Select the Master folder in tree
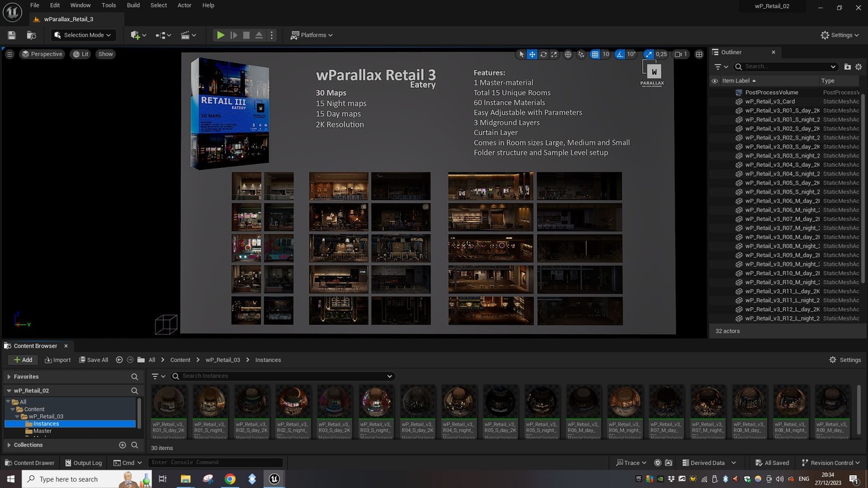The image size is (868, 488). tap(42, 431)
